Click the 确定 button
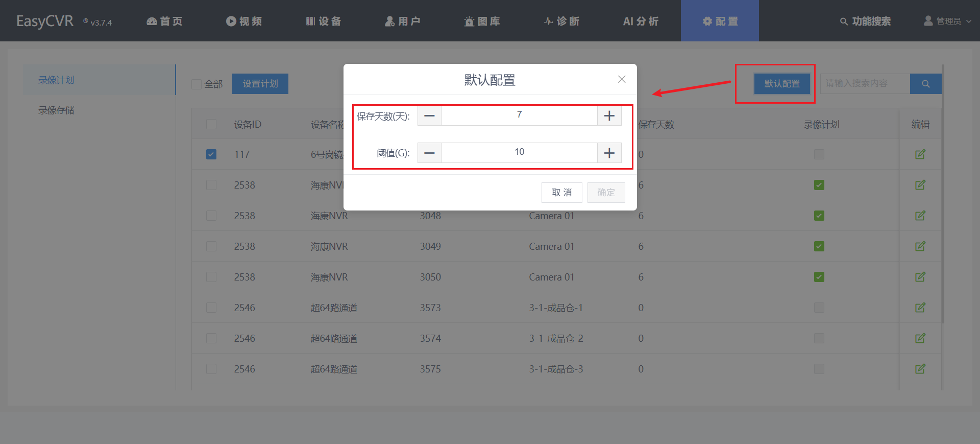 click(x=606, y=193)
